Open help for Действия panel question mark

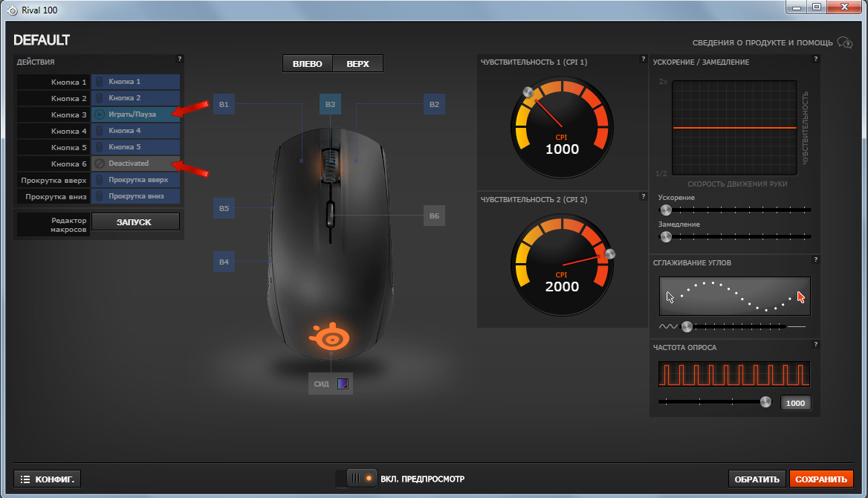[179, 59]
